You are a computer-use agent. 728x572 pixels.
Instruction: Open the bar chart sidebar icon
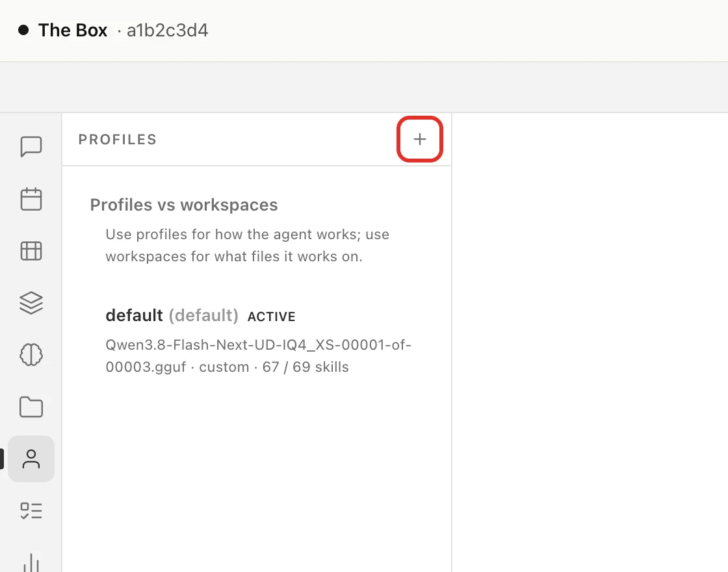pyautogui.click(x=31, y=562)
